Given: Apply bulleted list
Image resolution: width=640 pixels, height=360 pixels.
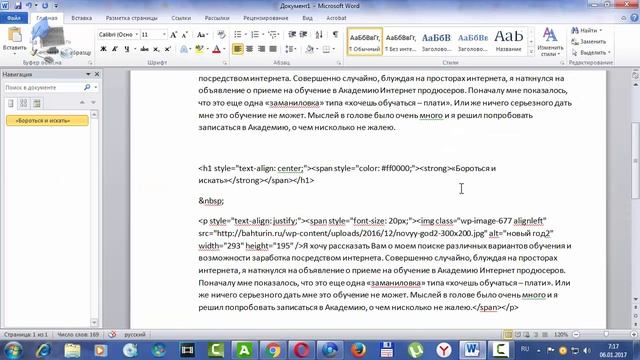Looking at the screenshot, I should coord(238,34).
